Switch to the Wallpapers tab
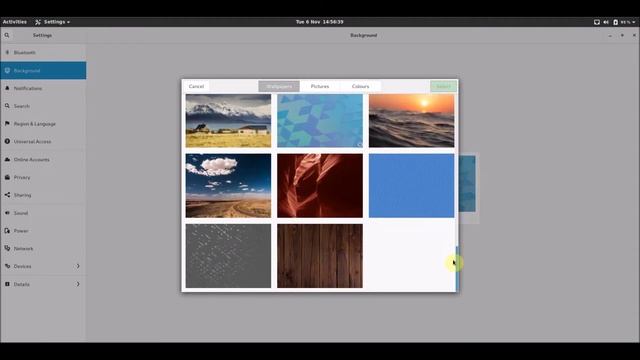 pyautogui.click(x=279, y=87)
